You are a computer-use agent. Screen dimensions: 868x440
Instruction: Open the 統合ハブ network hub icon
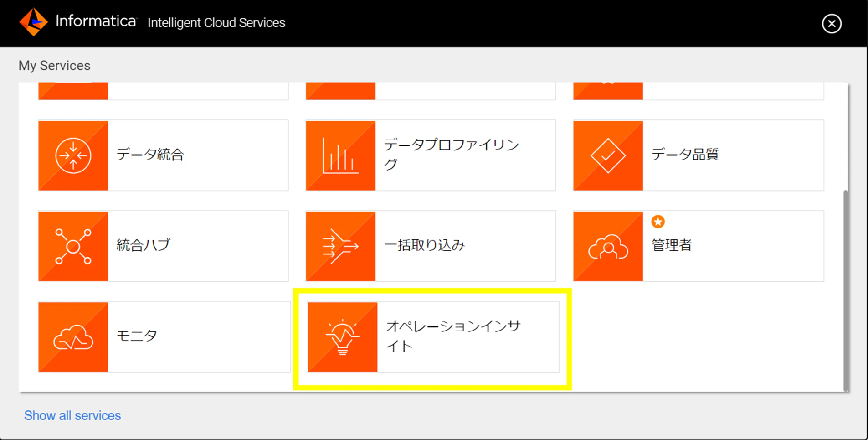coord(73,246)
